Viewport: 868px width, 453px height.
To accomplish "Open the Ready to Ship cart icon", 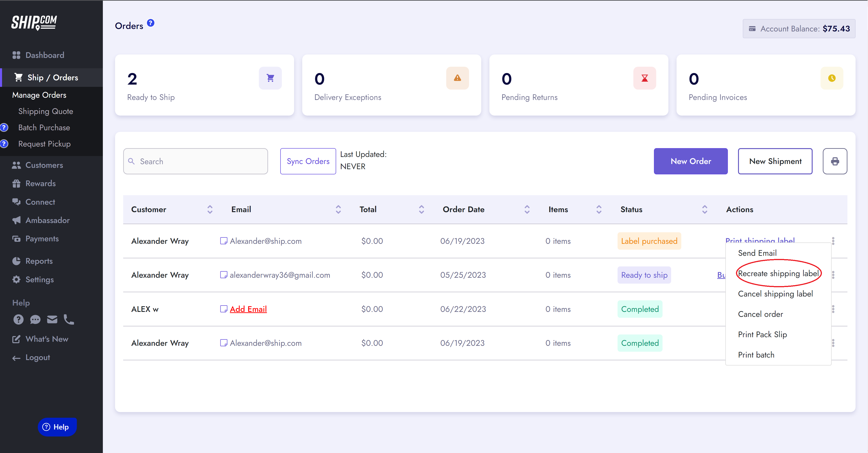I will tap(270, 78).
